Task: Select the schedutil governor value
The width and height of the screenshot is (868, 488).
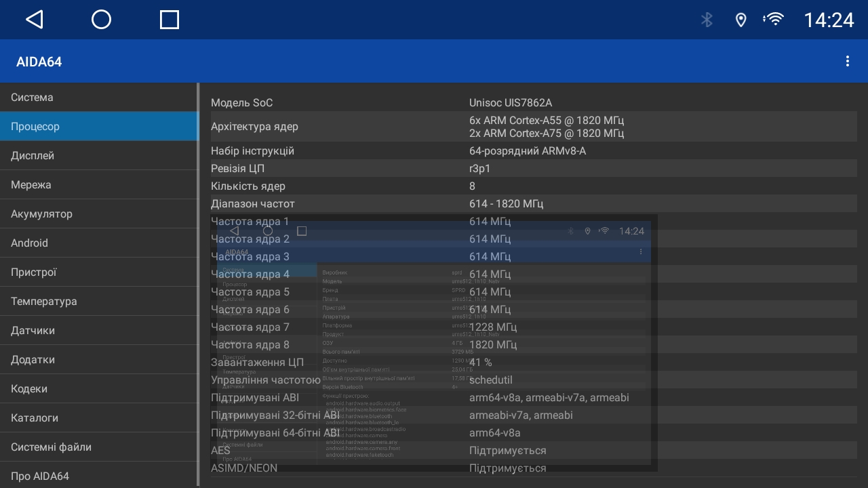Action: (x=491, y=380)
